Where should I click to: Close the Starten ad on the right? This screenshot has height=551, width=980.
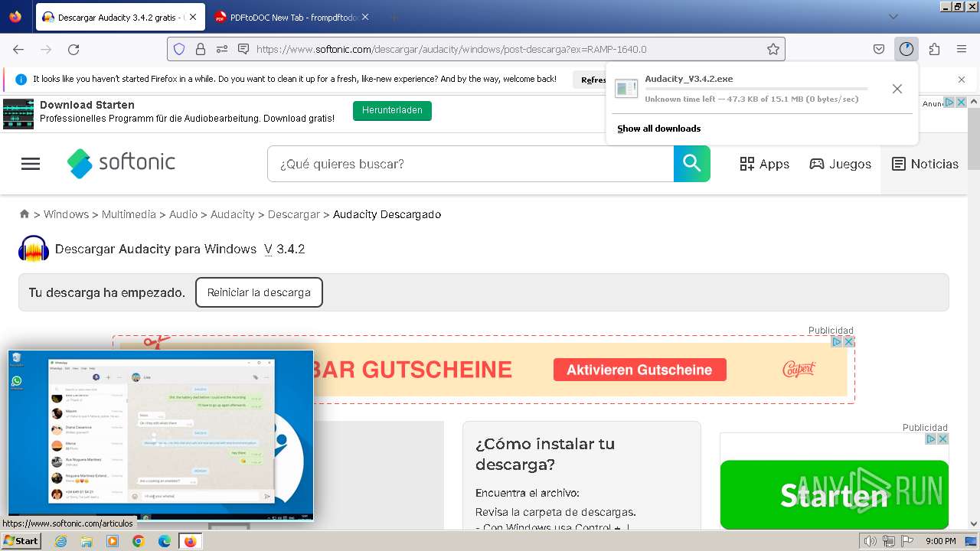pyautogui.click(x=943, y=439)
